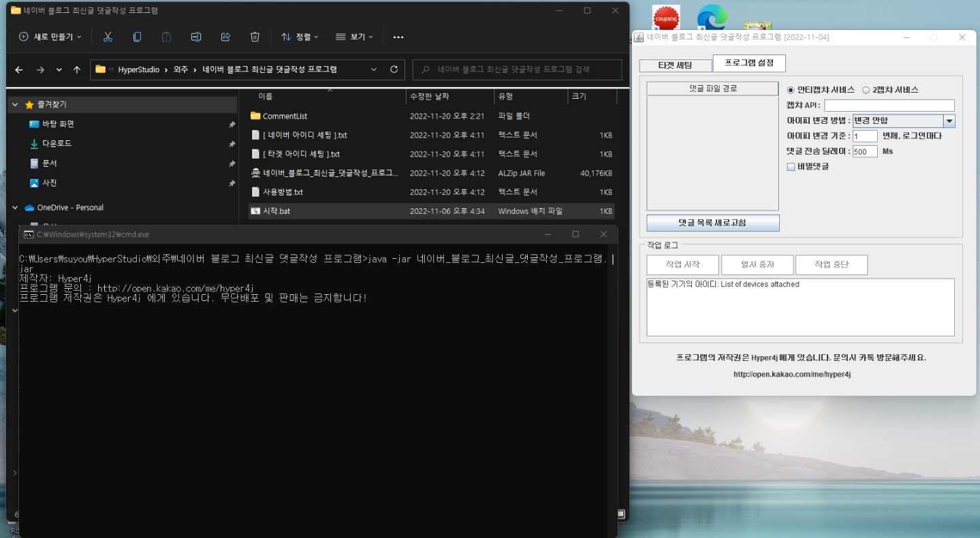
Task: Go up one folder level arrow
Action: click(77, 69)
